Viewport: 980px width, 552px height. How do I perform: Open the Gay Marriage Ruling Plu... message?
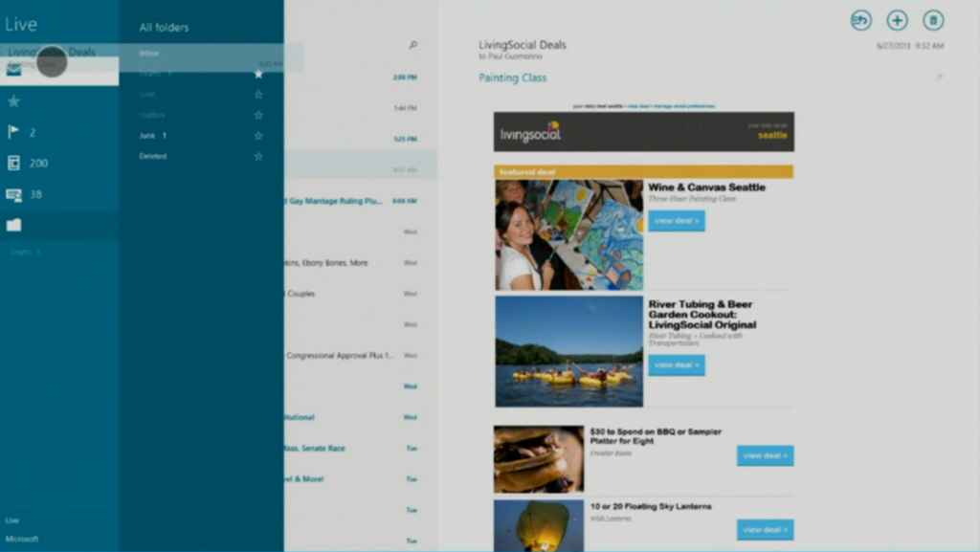point(361,201)
